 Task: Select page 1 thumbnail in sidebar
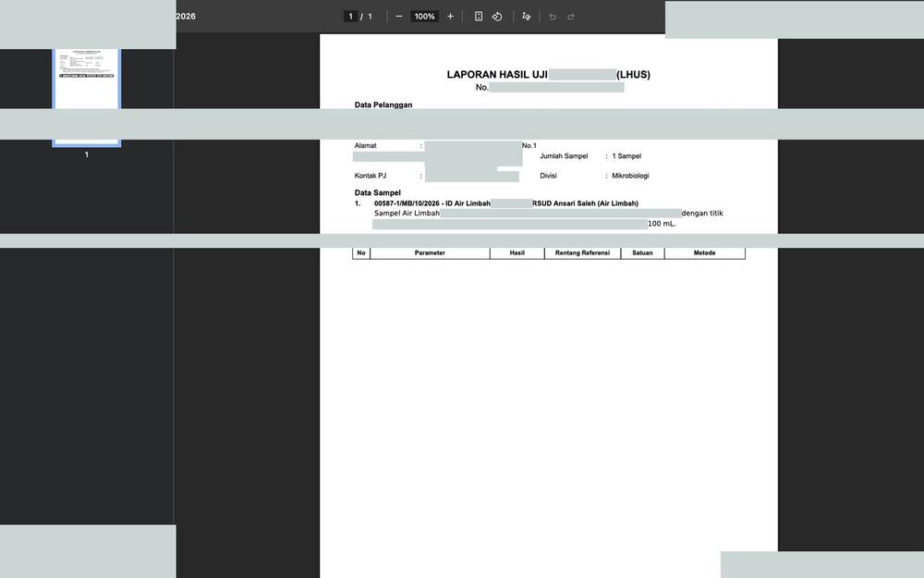[87, 97]
